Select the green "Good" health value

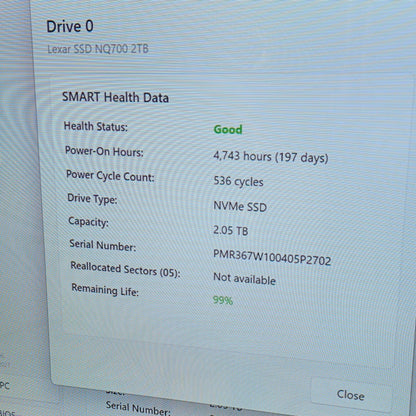[228, 129]
